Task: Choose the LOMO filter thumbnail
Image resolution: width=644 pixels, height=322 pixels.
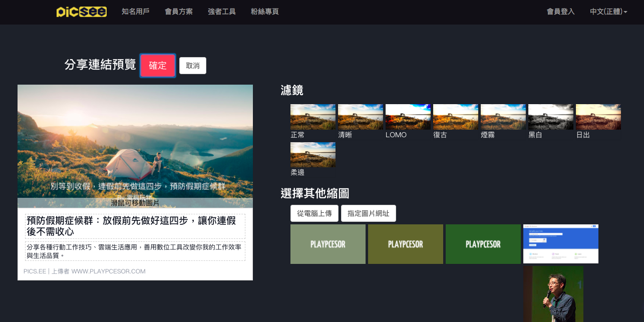Action: 408,117
